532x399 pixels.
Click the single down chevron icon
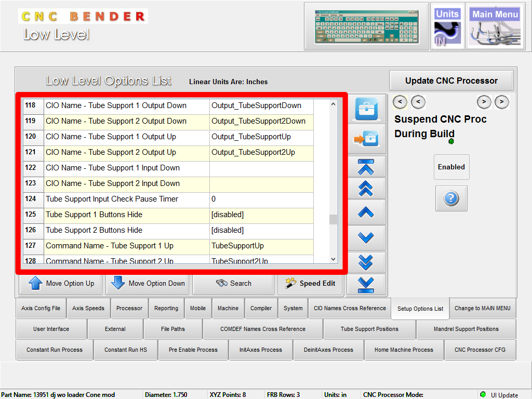[x=366, y=237]
